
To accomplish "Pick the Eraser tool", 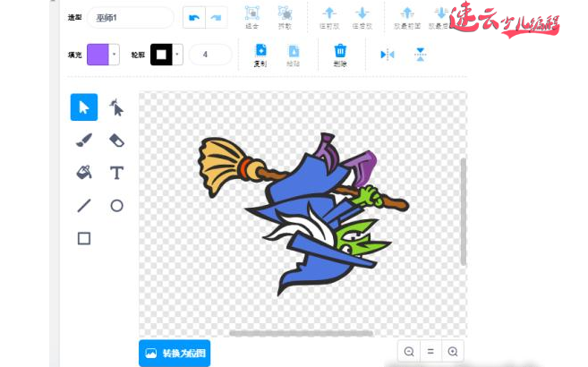I will tap(116, 140).
